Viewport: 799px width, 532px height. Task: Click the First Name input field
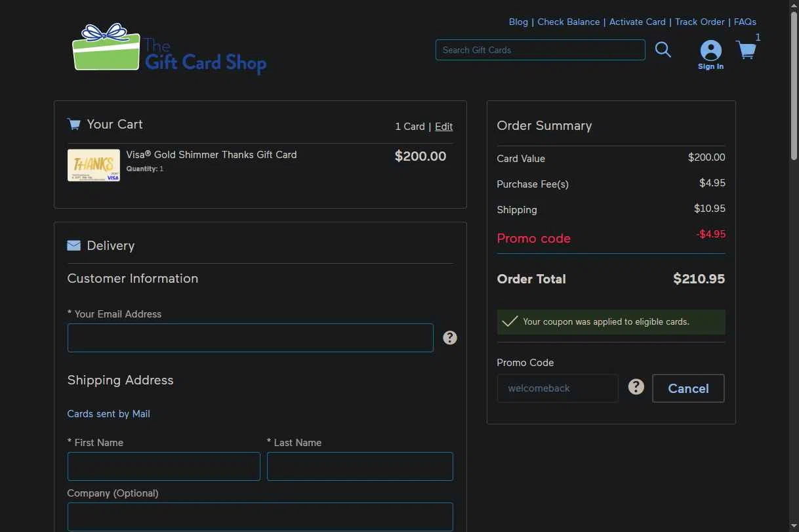(x=164, y=466)
